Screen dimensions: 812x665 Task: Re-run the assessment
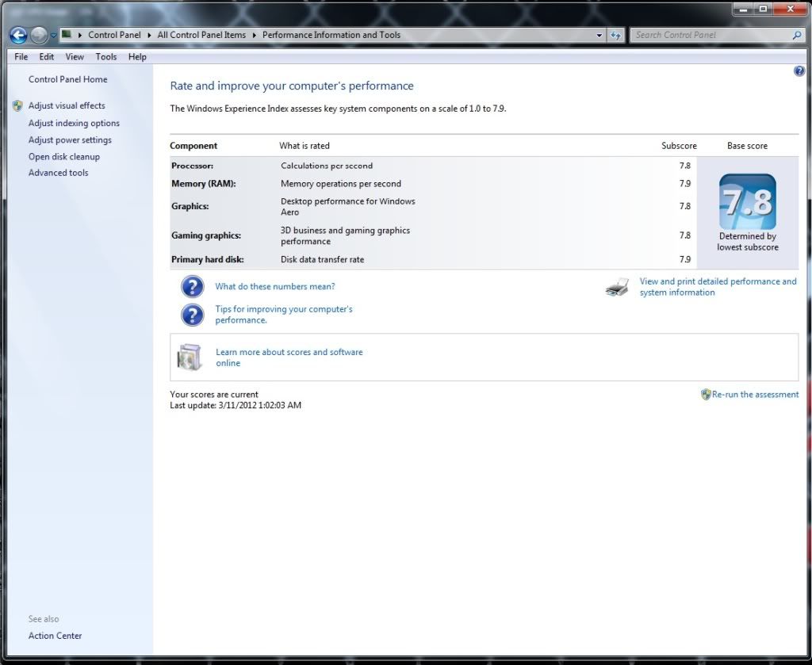(755, 395)
